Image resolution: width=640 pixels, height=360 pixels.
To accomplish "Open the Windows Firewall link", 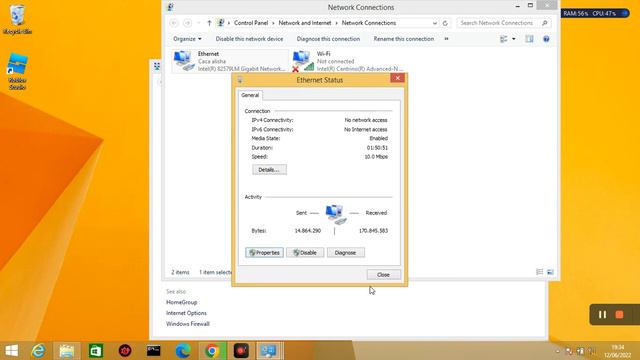I will coord(188,324).
